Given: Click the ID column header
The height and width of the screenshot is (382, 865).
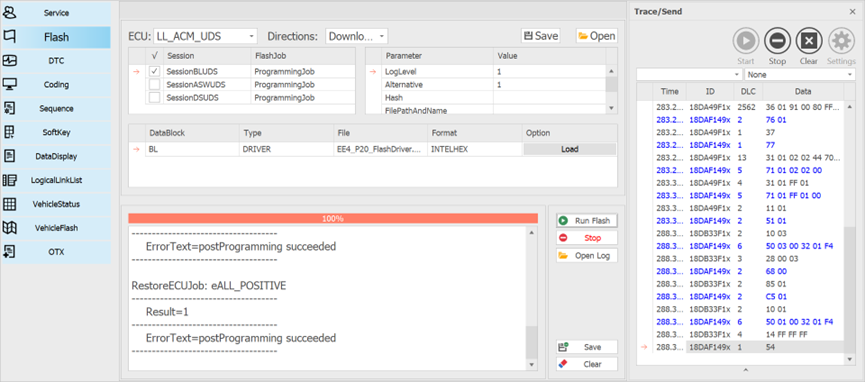Looking at the screenshot, I should (x=710, y=91).
